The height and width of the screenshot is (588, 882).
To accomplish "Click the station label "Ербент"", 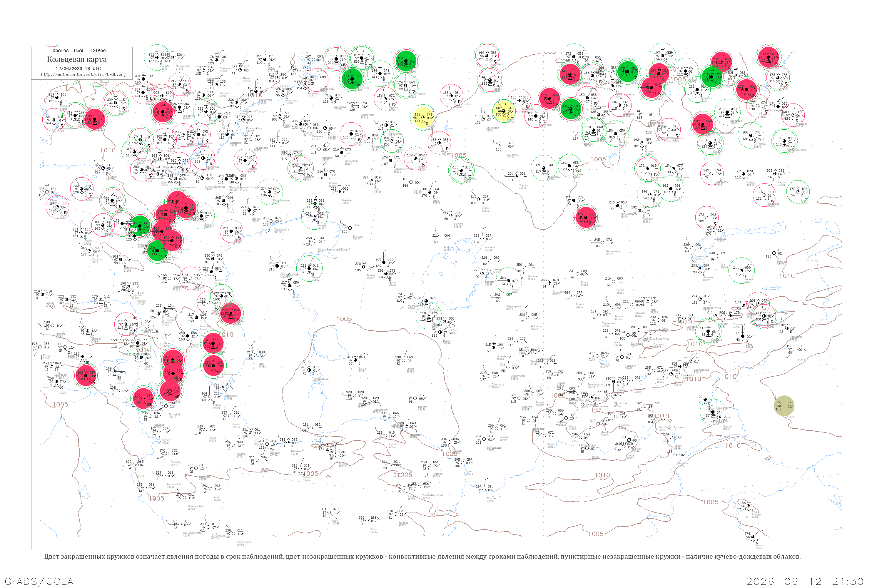I will tap(422, 407).
